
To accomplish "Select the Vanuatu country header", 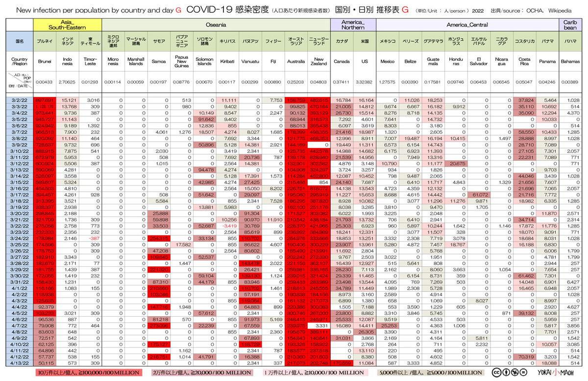I will 250,62.
